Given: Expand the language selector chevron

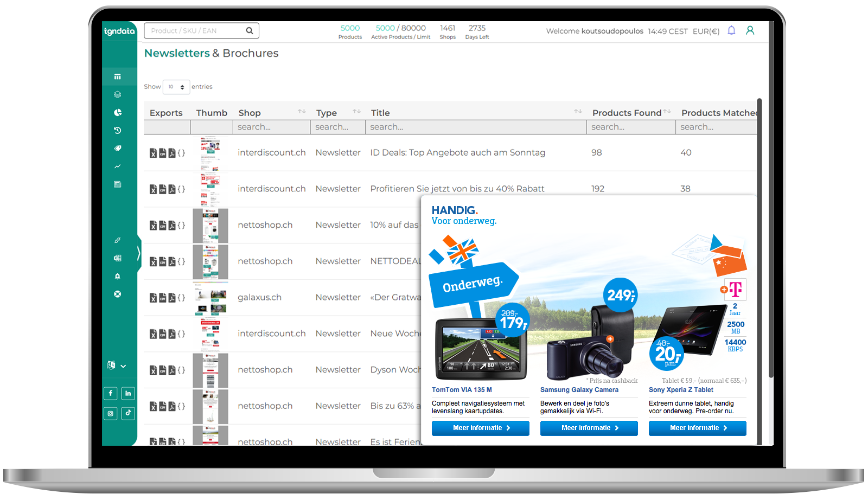Looking at the screenshot, I should tap(123, 366).
